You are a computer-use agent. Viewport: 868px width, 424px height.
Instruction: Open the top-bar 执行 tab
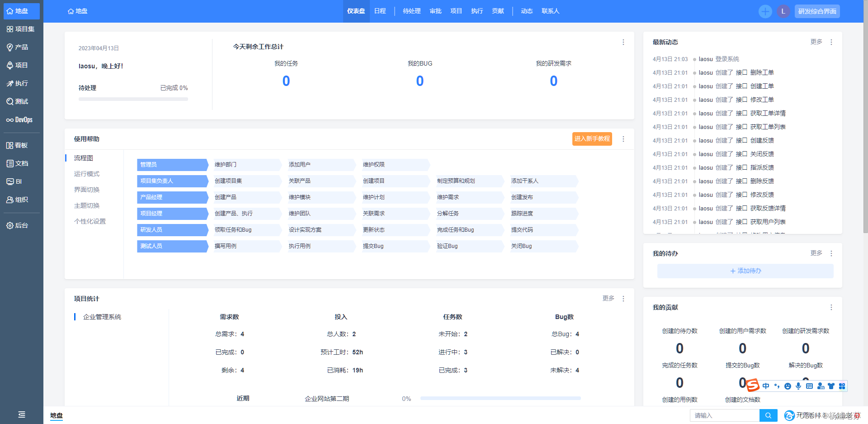pos(477,11)
